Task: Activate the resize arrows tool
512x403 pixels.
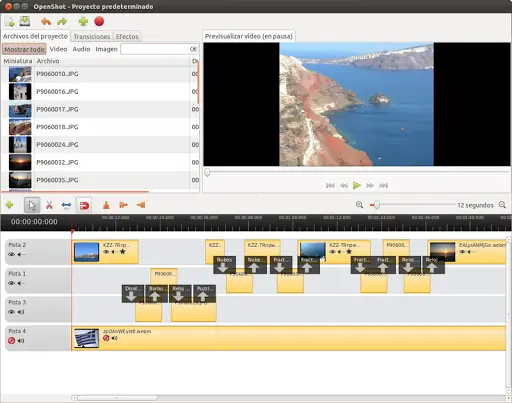Action: coord(66,205)
